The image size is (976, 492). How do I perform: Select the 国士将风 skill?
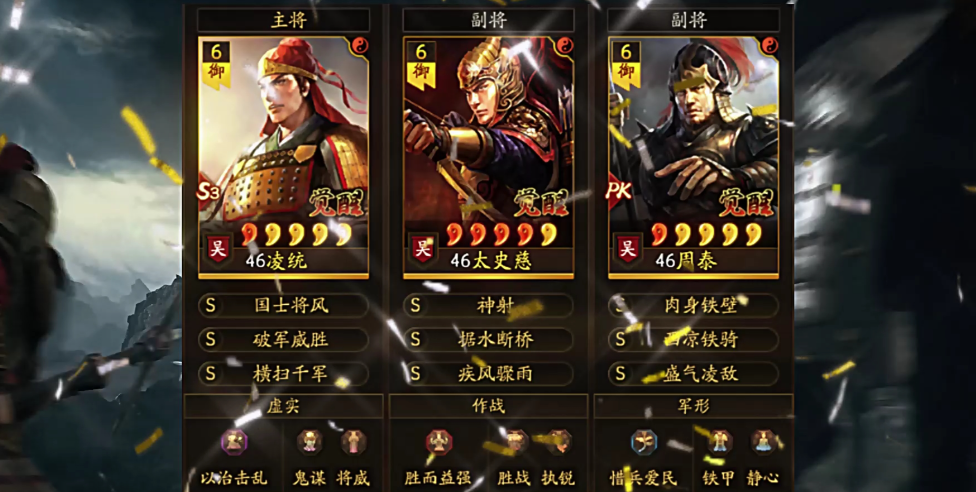[x=283, y=305]
